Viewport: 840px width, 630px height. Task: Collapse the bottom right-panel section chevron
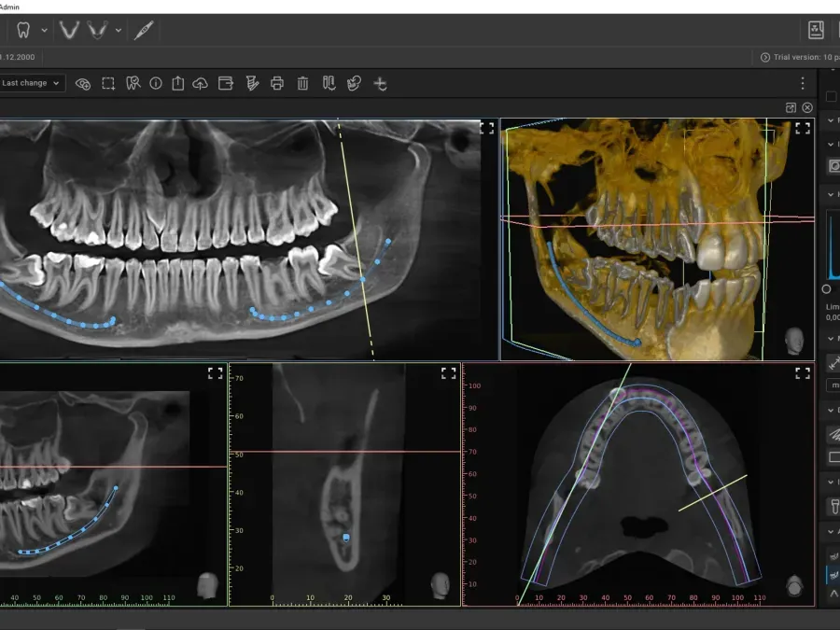831,531
